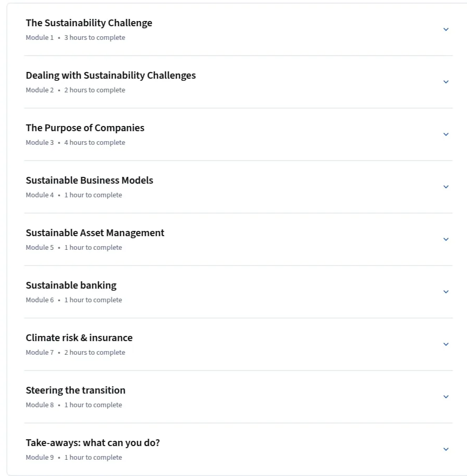467x476 pixels.
Task: Expand Dealing with Sustainability Challenges chevron
Action: pyautogui.click(x=446, y=82)
